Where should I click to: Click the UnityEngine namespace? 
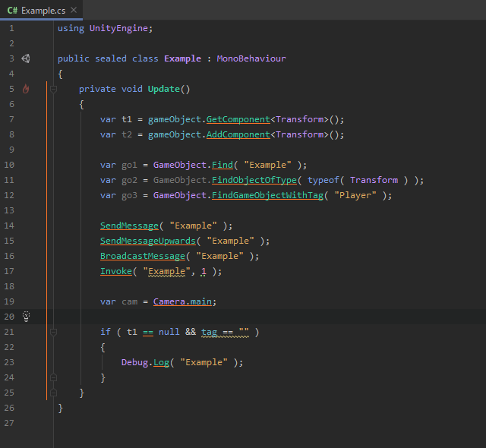(x=118, y=28)
